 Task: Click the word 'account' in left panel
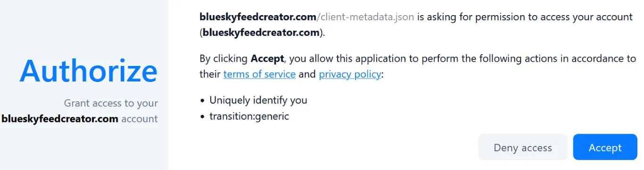pyautogui.click(x=140, y=119)
